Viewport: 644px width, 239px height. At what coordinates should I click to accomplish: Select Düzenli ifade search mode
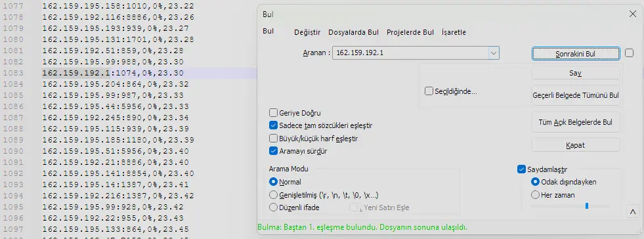[x=273, y=207]
